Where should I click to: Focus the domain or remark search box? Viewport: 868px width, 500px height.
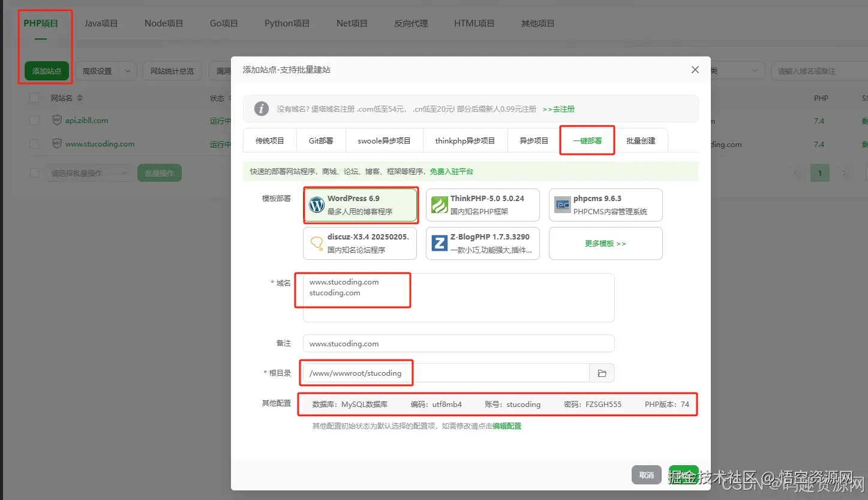click(x=819, y=71)
